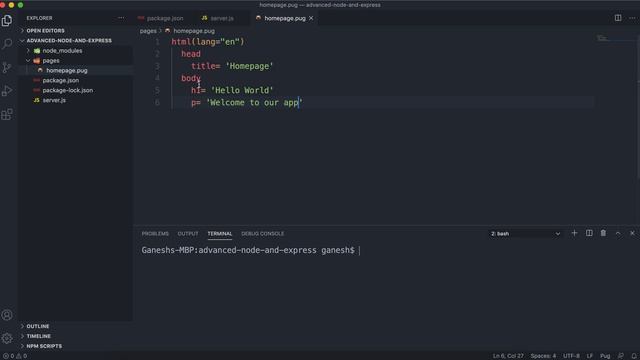Viewport: 640px width, 360px height.
Task: Click 'LF' end-of-line setting
Action: coord(590,356)
